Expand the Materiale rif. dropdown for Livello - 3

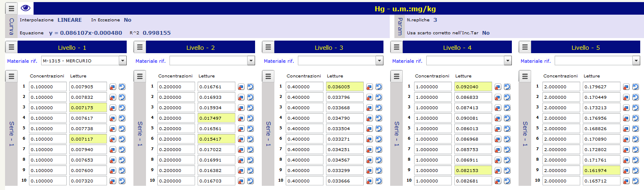pos(379,61)
